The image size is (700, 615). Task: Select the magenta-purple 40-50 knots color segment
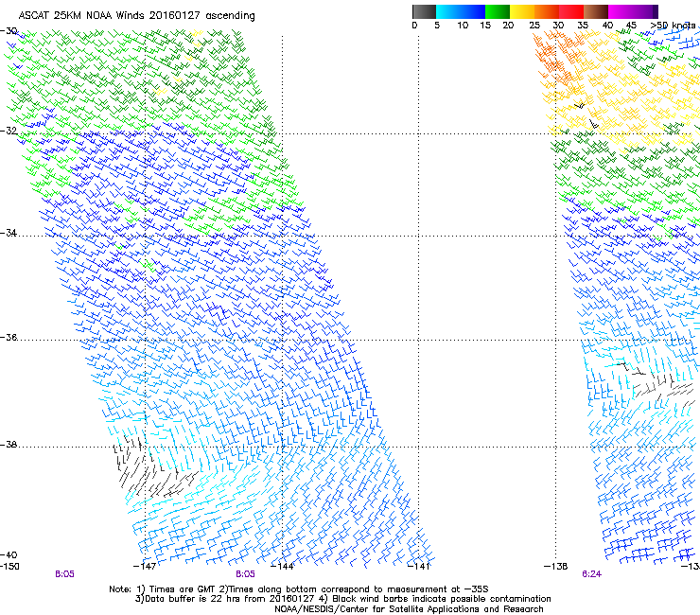[633, 11]
